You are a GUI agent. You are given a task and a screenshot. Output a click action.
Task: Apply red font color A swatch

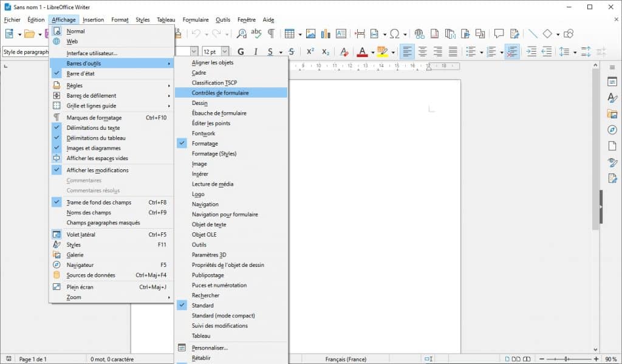pyautogui.click(x=362, y=52)
